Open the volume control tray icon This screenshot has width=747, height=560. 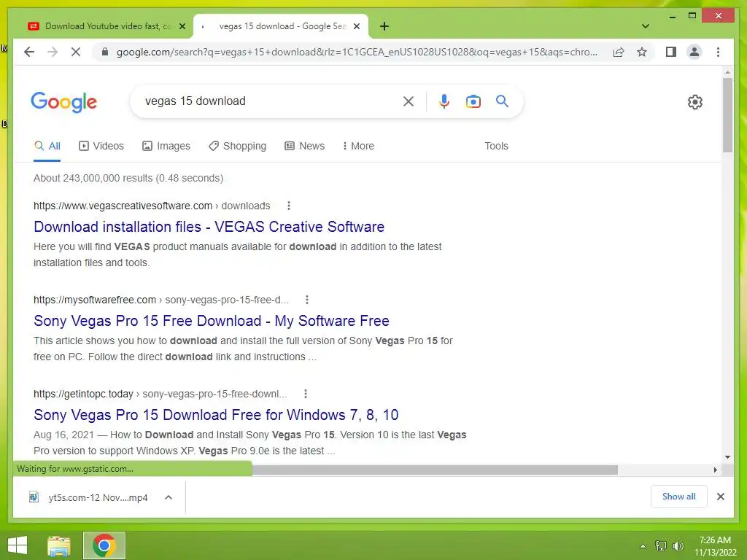[678, 546]
